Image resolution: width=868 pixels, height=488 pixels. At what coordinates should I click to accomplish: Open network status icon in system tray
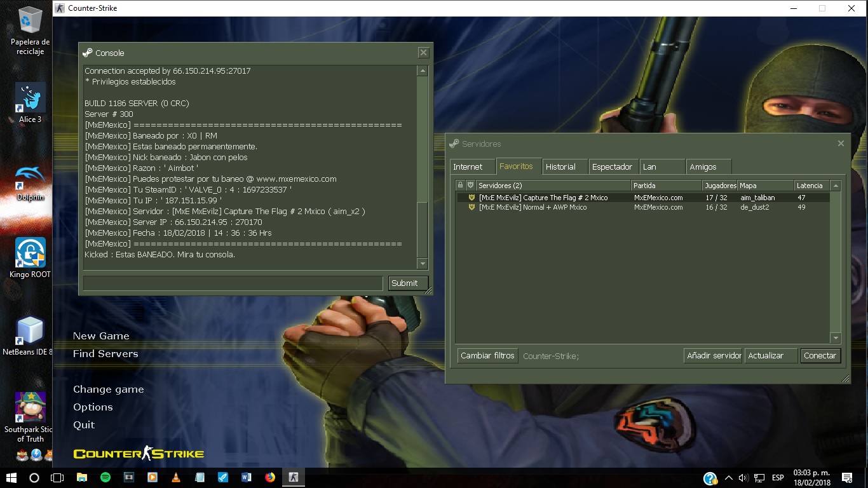tap(759, 478)
